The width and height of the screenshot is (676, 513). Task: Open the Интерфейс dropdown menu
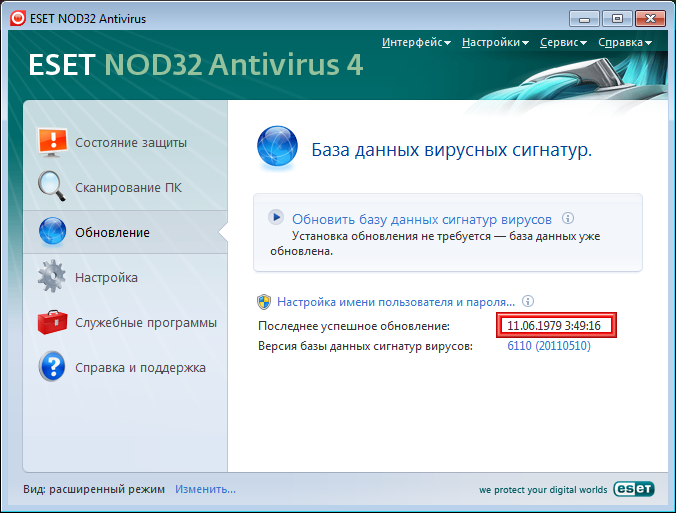pos(416,42)
